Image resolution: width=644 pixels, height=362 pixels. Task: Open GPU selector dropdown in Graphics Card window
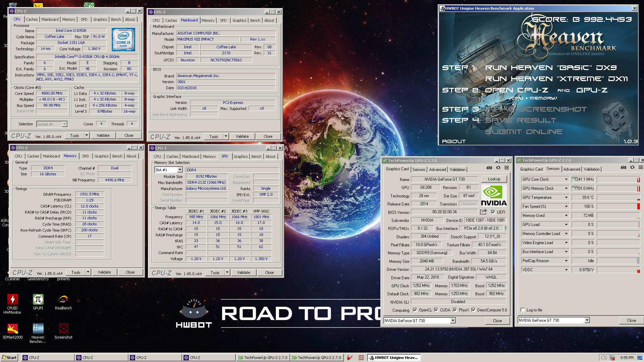pos(453,321)
